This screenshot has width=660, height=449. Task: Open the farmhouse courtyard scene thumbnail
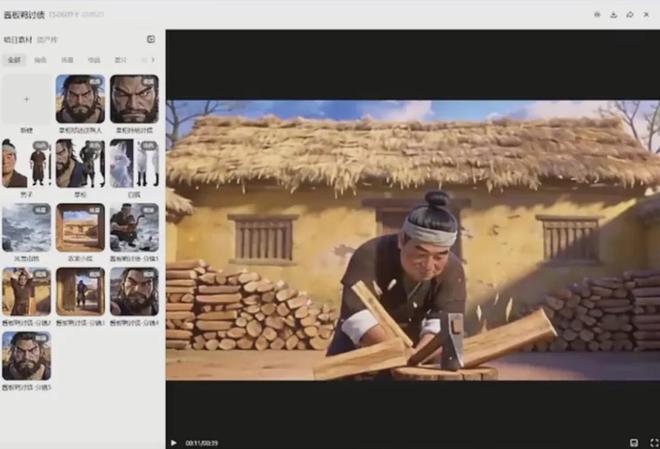80,227
